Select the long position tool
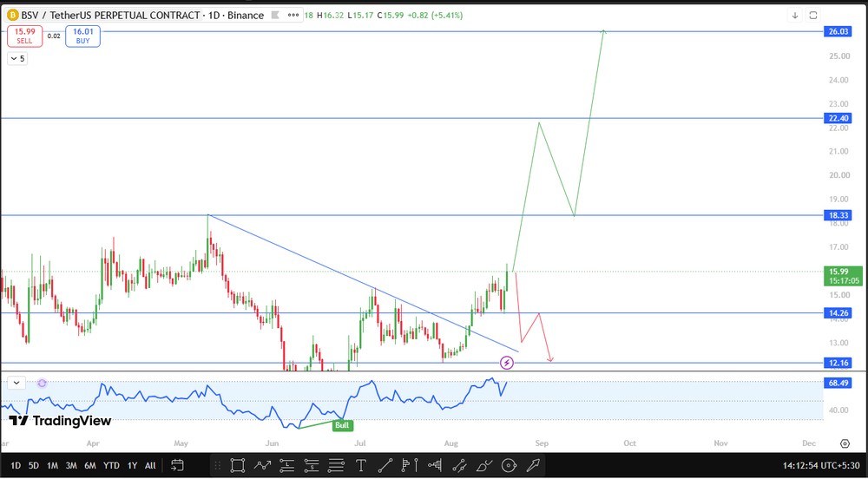This screenshot has height=479, width=868. tap(286, 465)
